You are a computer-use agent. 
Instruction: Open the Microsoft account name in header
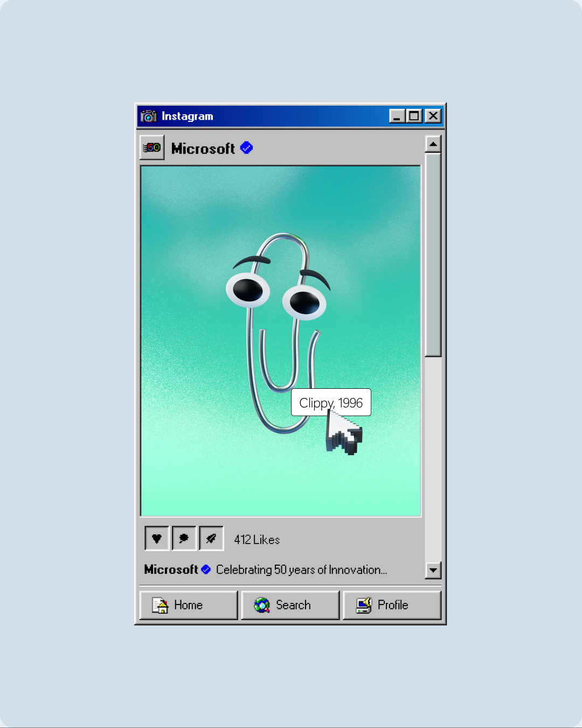(x=203, y=148)
